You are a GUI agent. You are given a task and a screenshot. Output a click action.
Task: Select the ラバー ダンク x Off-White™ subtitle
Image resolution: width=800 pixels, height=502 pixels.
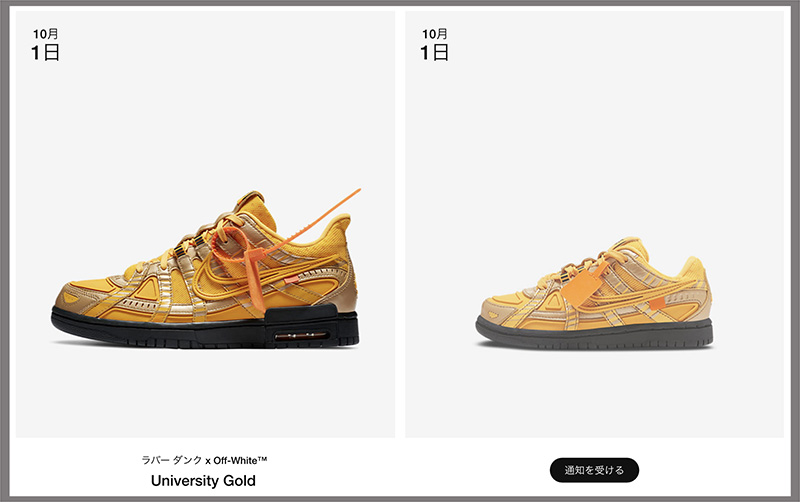pyautogui.click(x=204, y=460)
